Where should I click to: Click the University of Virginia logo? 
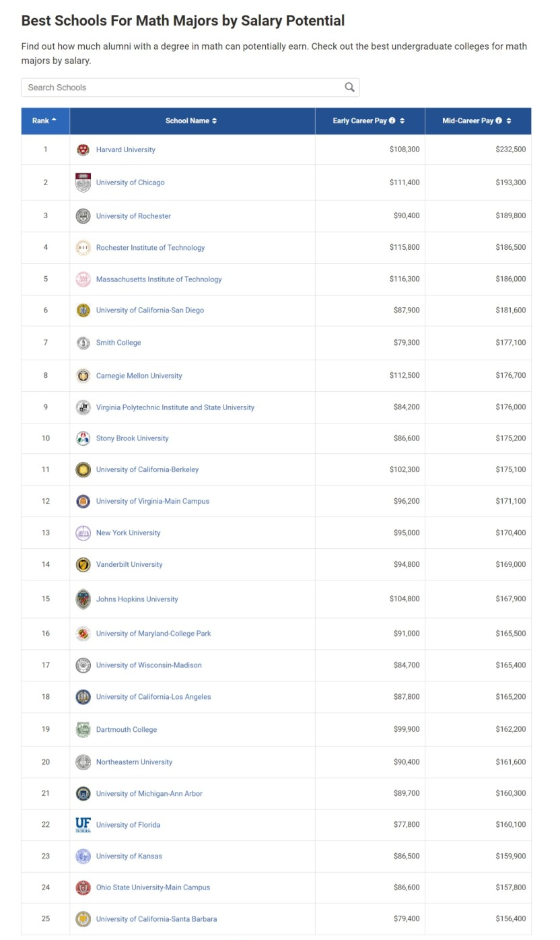[x=83, y=502]
